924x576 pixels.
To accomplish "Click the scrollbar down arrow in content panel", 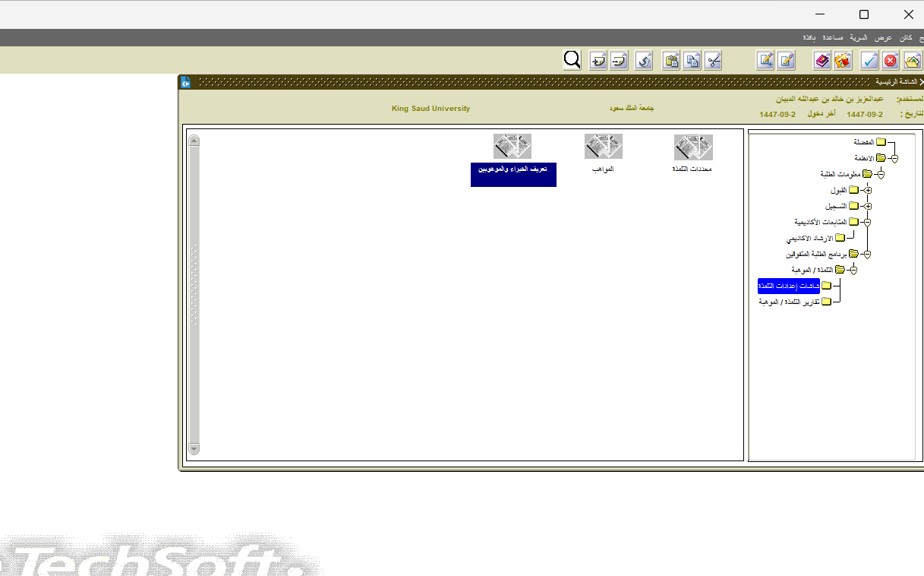I will coord(194,449).
